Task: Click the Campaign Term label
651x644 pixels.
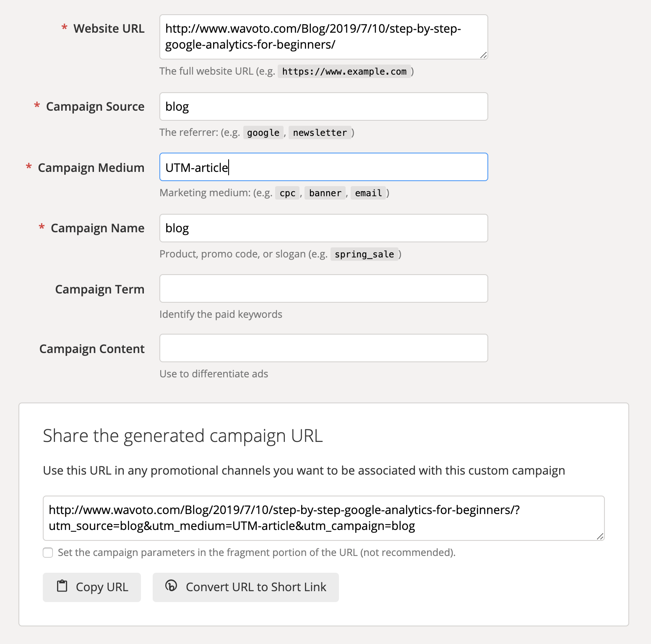Action: coord(100,289)
